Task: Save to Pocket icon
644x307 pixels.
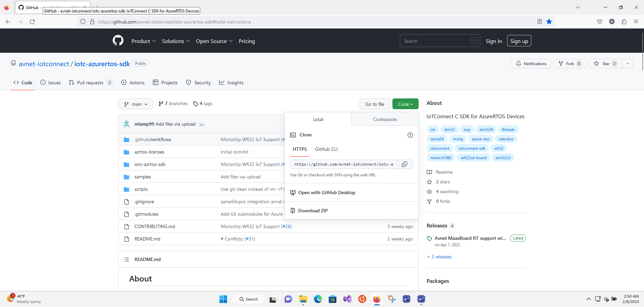Action: 600,22
